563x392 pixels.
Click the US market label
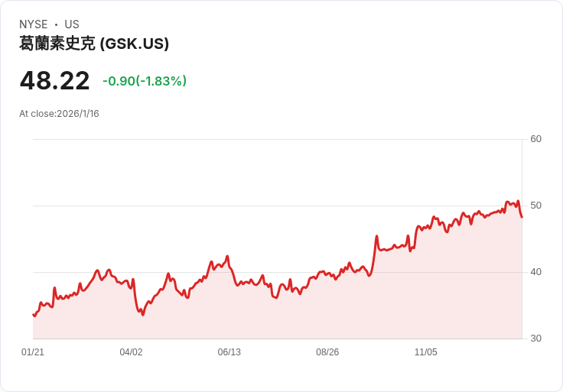point(72,24)
